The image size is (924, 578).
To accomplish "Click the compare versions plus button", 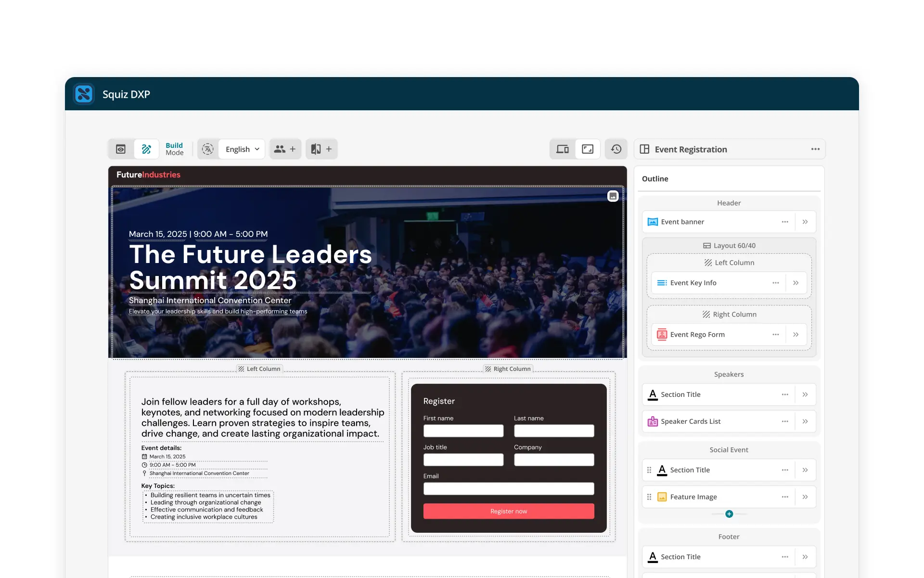I will click(x=321, y=149).
